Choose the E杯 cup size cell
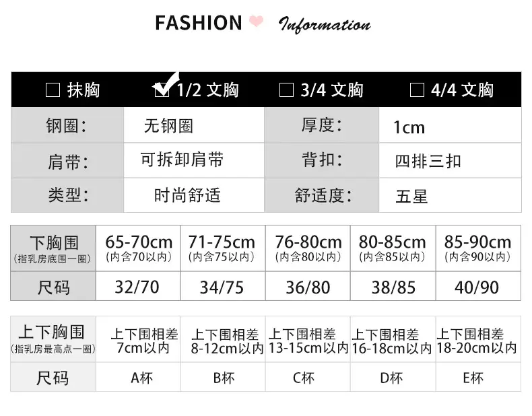This screenshot has width=532, height=416. [x=478, y=377]
